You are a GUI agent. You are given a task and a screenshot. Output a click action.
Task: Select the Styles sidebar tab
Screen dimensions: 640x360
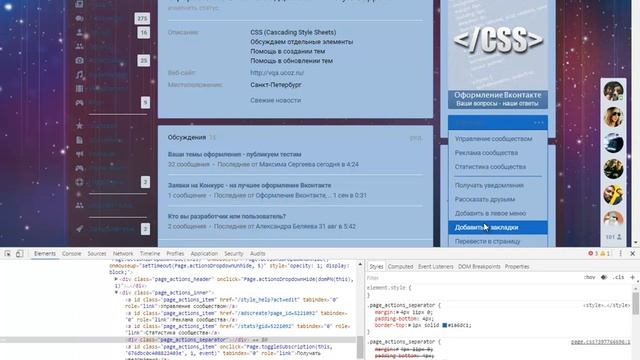pyautogui.click(x=376, y=267)
